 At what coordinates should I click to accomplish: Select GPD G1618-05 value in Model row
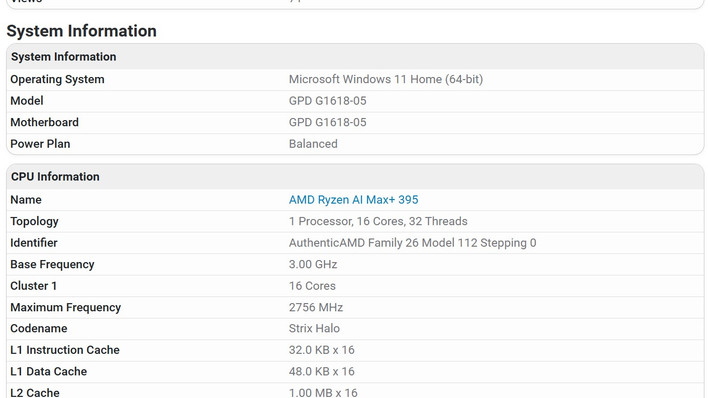[x=327, y=101]
